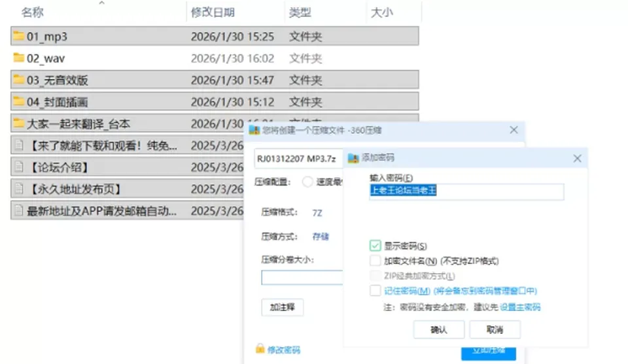
Task: Click the blue 立即压缩 button
Action: coord(488,352)
